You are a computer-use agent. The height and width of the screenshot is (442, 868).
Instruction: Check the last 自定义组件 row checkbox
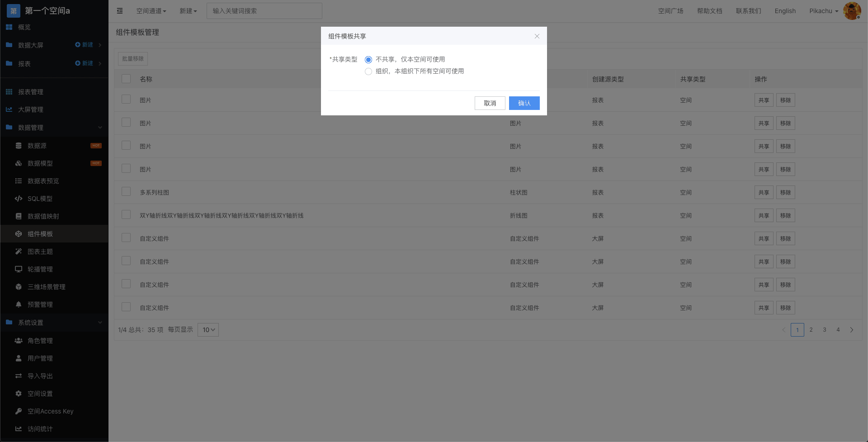pos(126,307)
